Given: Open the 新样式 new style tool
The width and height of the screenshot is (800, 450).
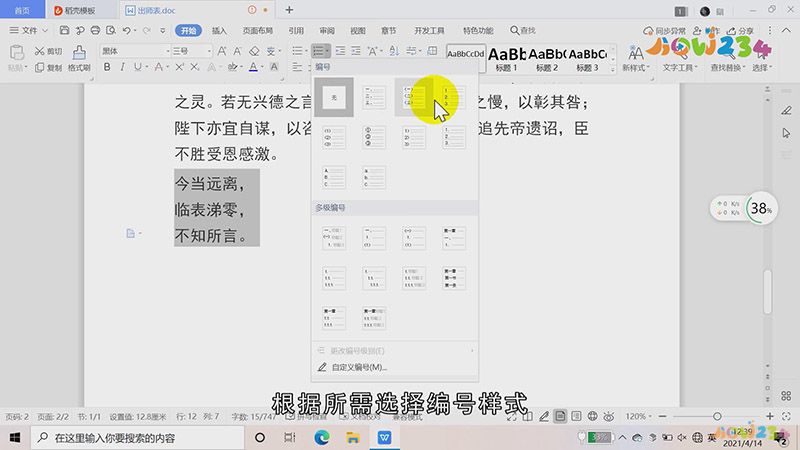Looking at the screenshot, I should pos(636,59).
